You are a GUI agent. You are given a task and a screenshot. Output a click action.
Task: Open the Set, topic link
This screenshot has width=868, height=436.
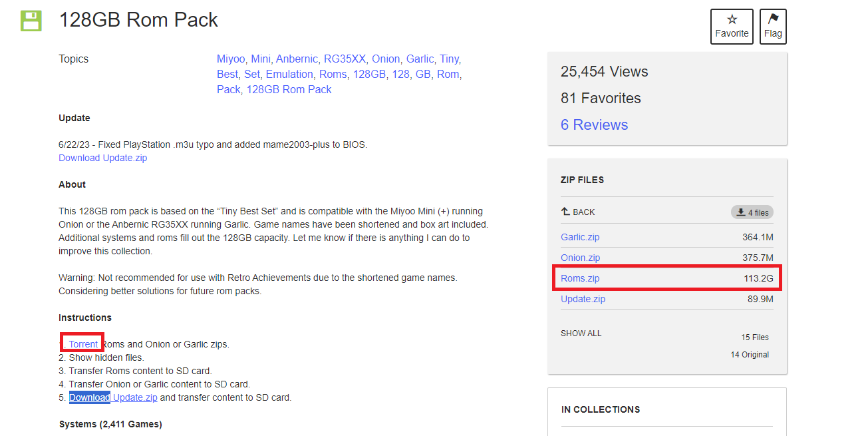tap(253, 74)
